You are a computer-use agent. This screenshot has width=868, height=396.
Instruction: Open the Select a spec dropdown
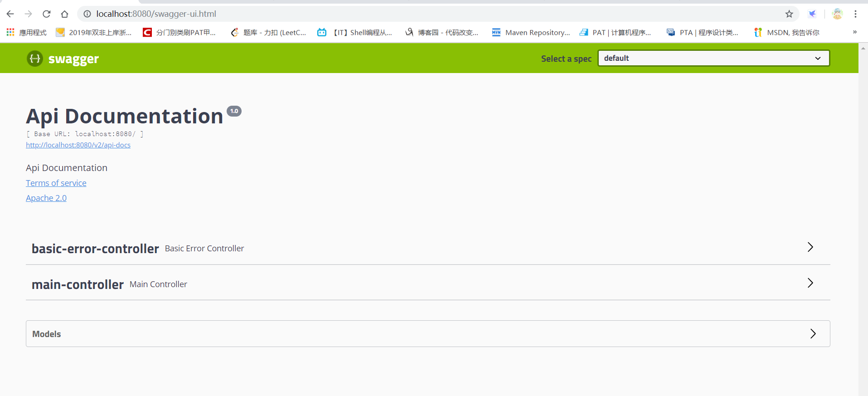713,58
